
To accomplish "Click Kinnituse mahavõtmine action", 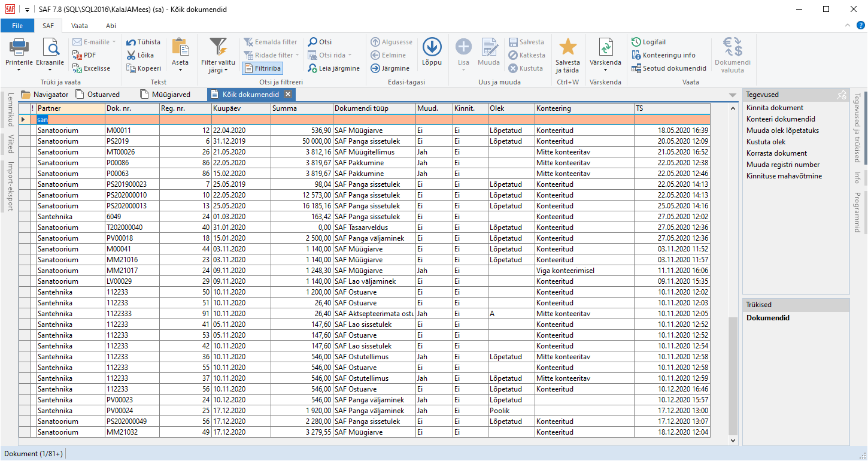I will 784,176.
